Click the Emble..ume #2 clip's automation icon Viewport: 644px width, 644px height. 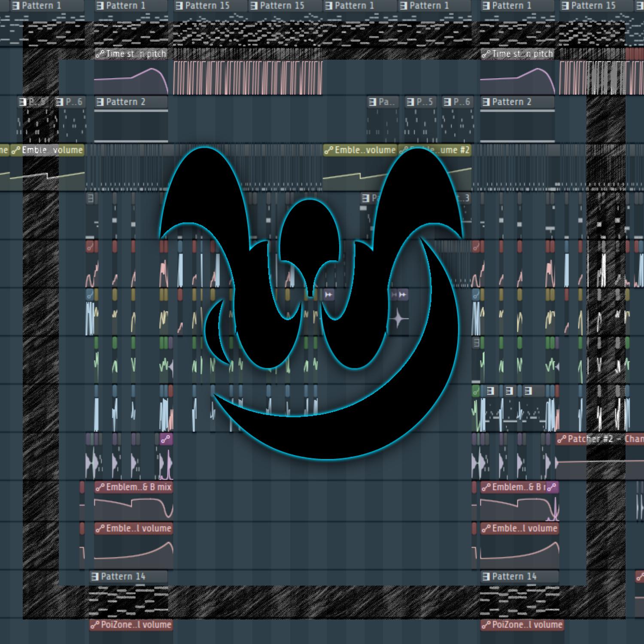point(404,150)
